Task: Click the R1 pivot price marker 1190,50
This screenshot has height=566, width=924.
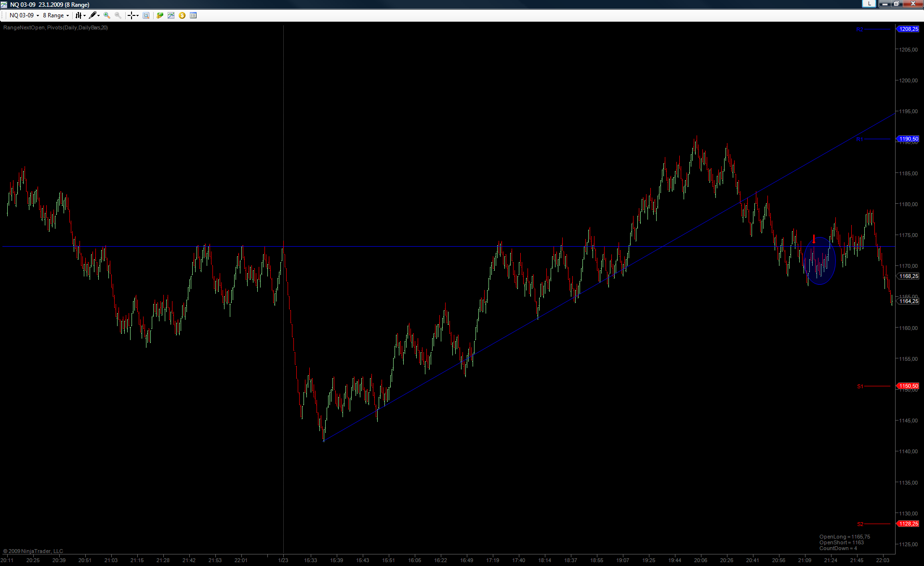Action: (x=908, y=139)
